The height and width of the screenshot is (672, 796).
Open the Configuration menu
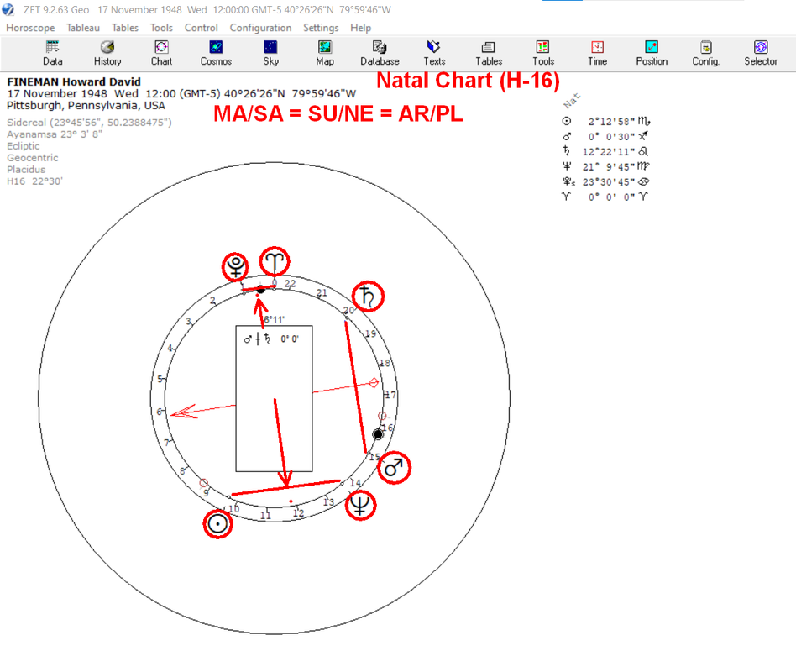click(260, 28)
